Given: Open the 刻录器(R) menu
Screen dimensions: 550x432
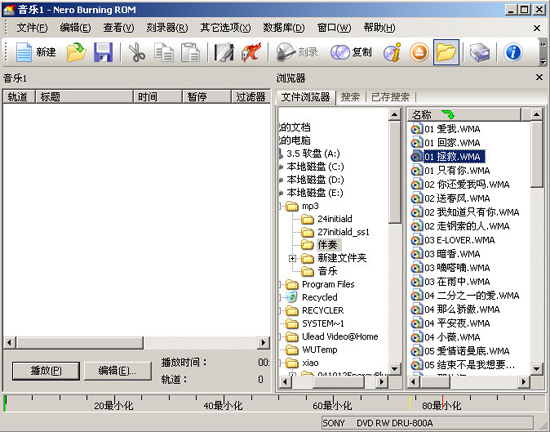Looking at the screenshot, I should 167,27.
